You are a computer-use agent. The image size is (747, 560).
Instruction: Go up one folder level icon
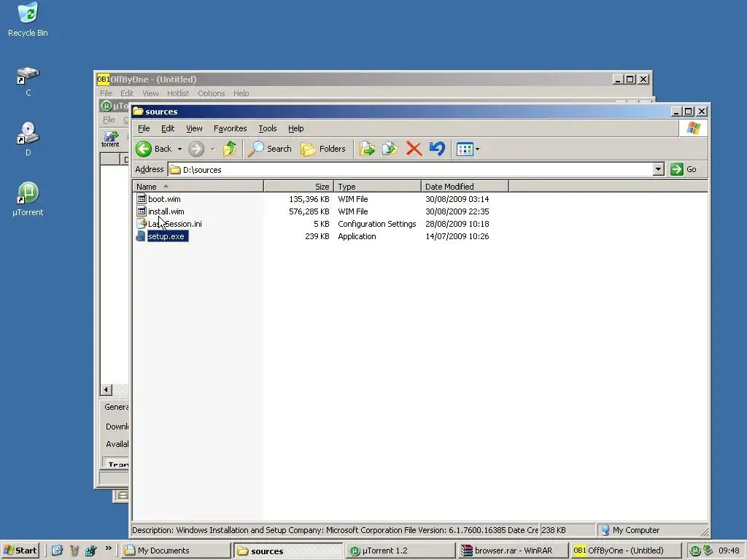[x=230, y=149]
